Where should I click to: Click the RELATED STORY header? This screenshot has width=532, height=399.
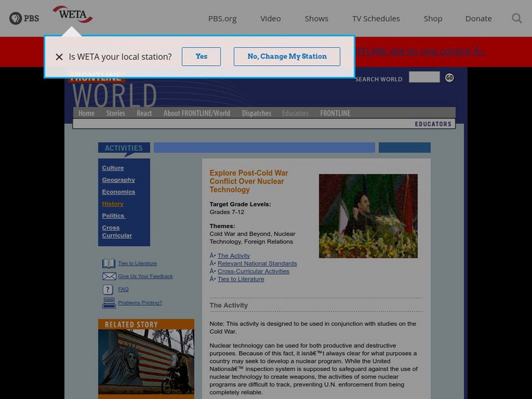[x=146, y=325]
